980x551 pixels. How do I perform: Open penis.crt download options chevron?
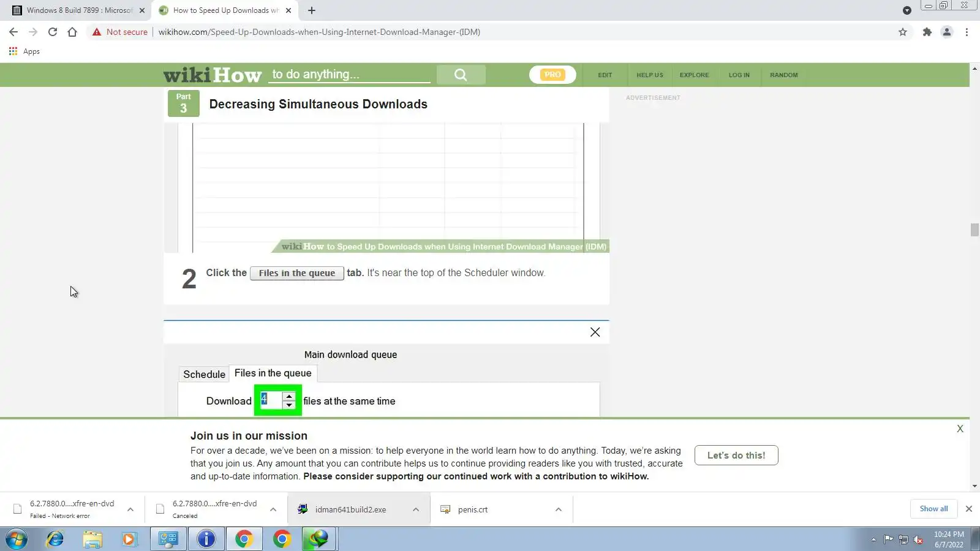coord(559,509)
